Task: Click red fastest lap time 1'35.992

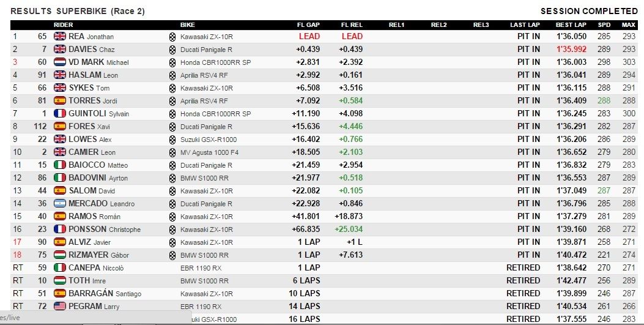Action: coord(571,50)
